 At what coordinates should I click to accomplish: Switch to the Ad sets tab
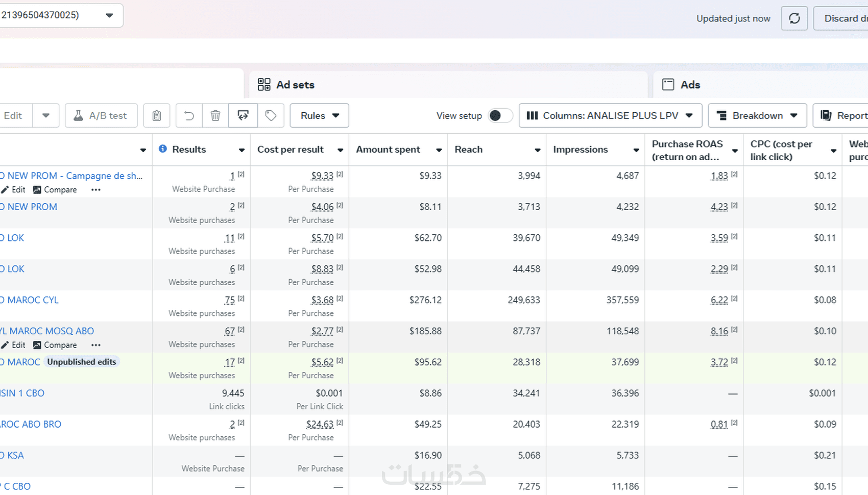point(286,85)
